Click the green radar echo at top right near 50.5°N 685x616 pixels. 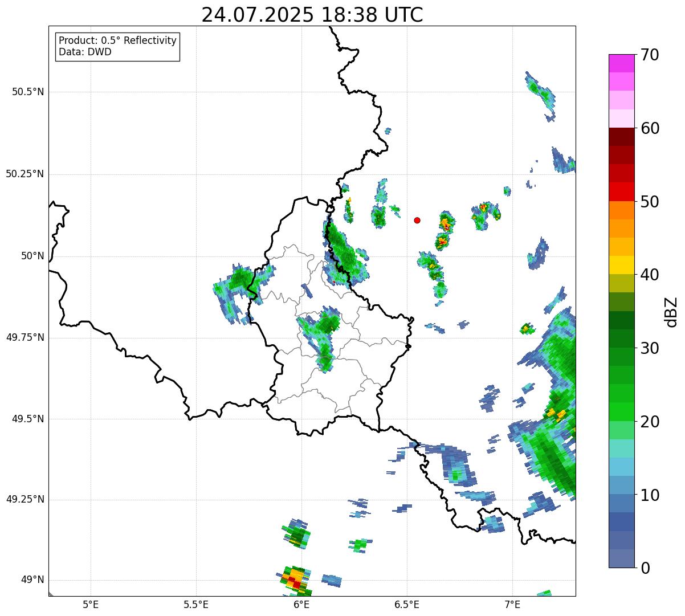pyautogui.click(x=540, y=95)
